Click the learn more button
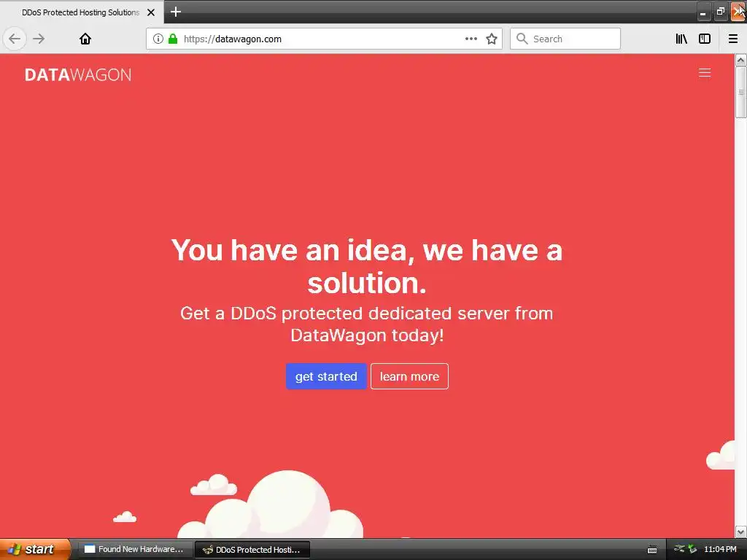 pyautogui.click(x=410, y=376)
